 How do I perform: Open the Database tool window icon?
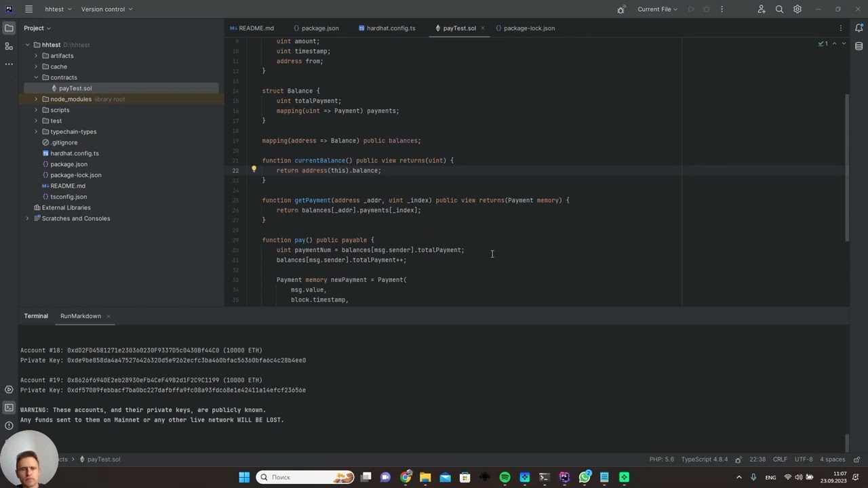click(x=859, y=46)
